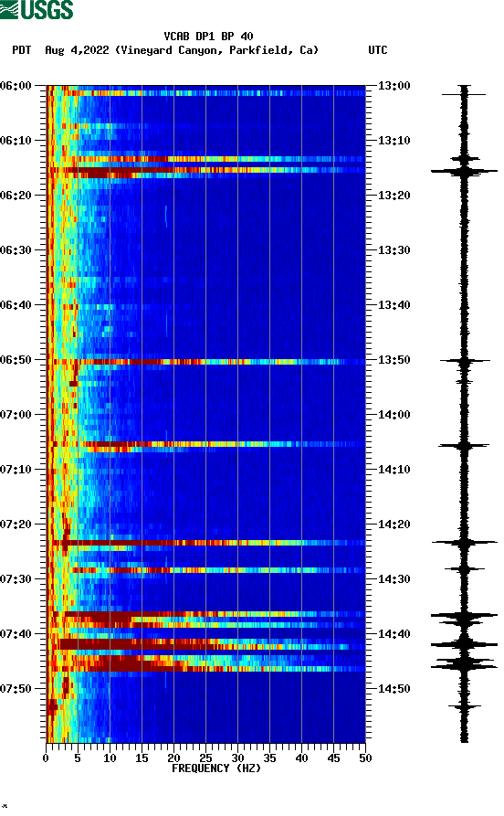
Task: Click the 14:20 UTC time label
Action: click(x=394, y=525)
